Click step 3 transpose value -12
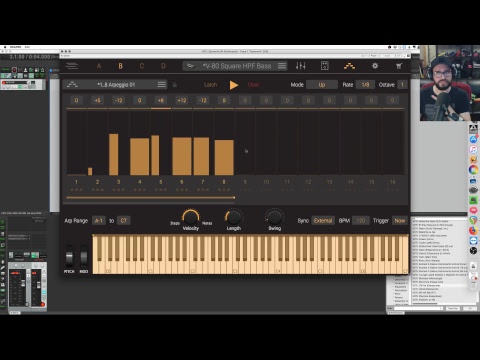This screenshot has height=360, width=480. [x=118, y=100]
